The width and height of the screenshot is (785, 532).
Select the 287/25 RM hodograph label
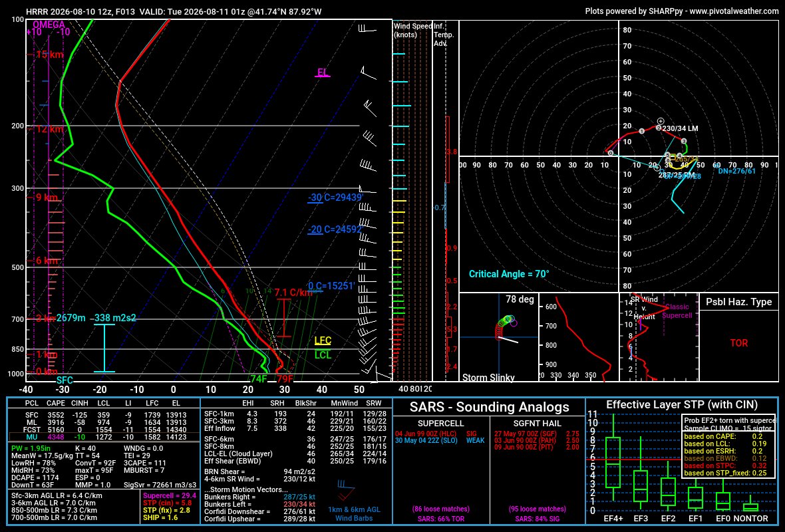[677, 175]
